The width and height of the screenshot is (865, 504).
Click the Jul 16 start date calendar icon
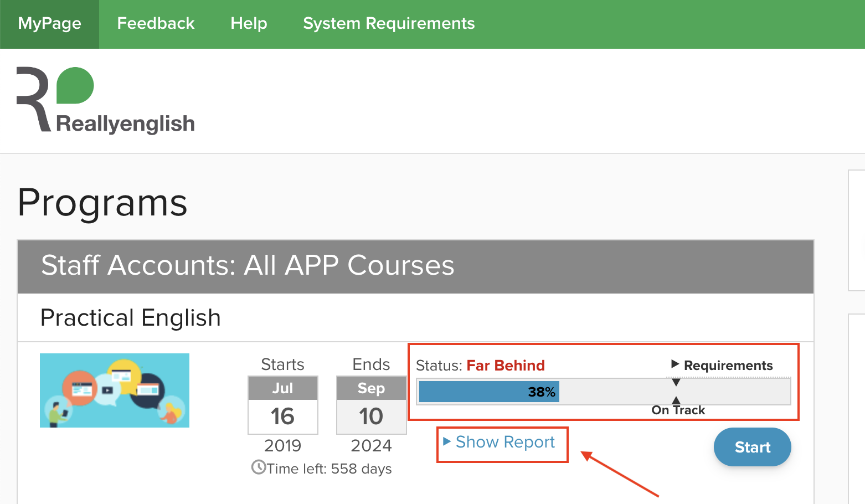[x=282, y=405]
